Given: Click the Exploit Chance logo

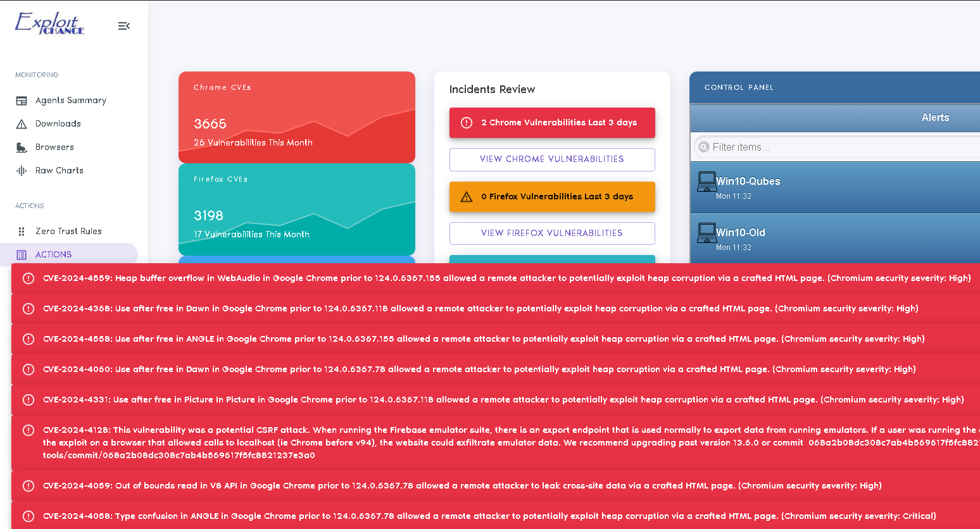Looking at the screenshot, I should (x=49, y=23).
